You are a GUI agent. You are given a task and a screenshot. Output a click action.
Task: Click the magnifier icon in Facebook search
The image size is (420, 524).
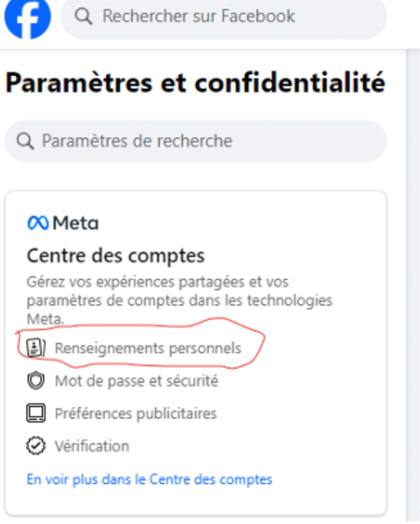[x=83, y=16]
